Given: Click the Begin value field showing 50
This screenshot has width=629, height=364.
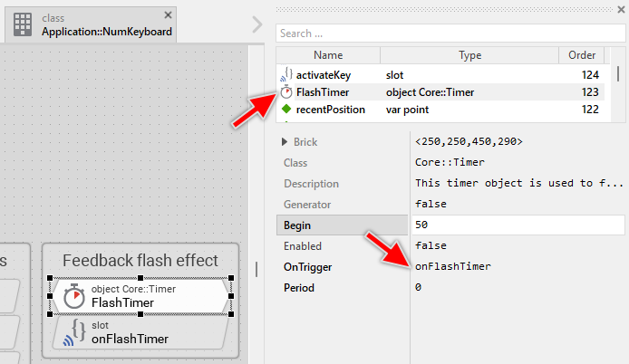Looking at the screenshot, I should tap(517, 225).
